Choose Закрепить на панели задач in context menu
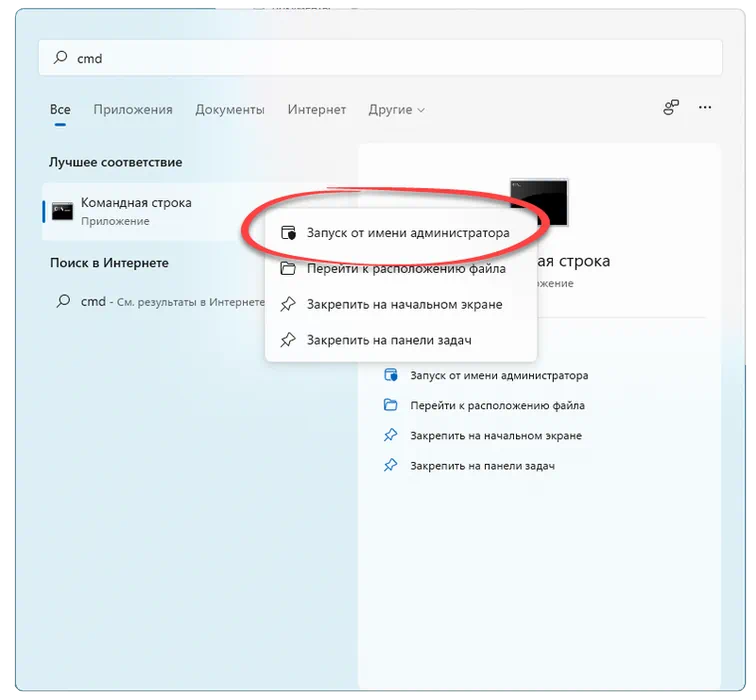This screenshot has height=700, width=756. pos(401,340)
